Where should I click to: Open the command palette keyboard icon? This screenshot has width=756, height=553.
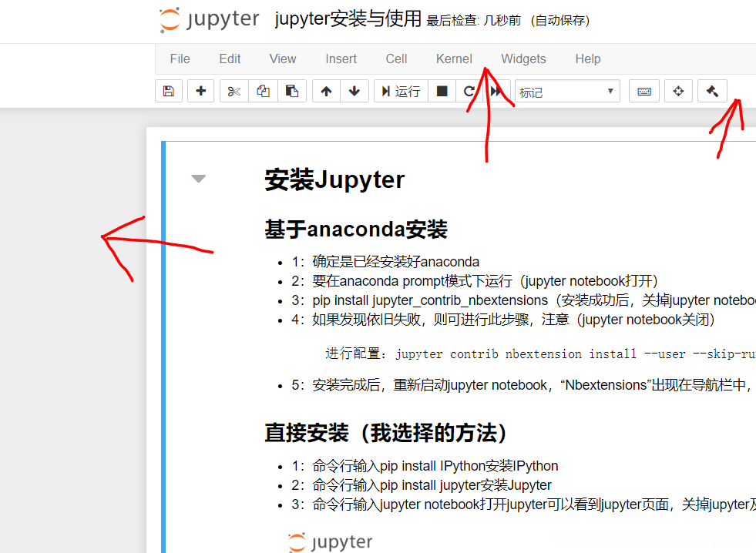point(644,91)
